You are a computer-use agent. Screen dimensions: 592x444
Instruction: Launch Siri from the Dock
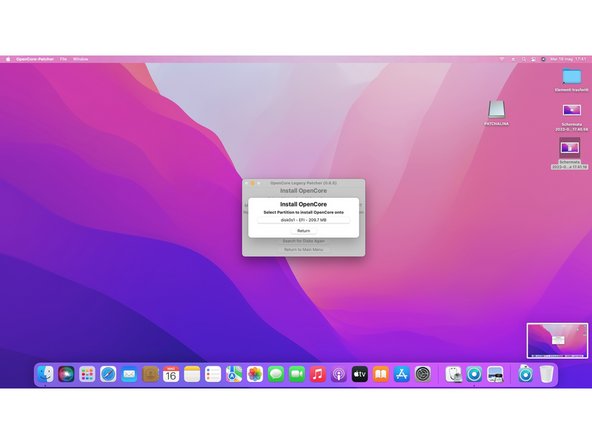(66, 375)
